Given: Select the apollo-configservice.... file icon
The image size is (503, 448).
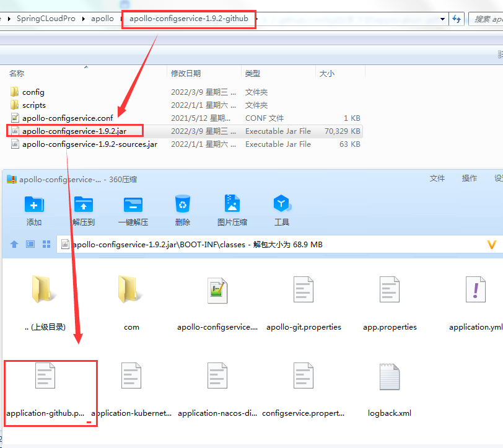Looking at the screenshot, I should [217, 291].
